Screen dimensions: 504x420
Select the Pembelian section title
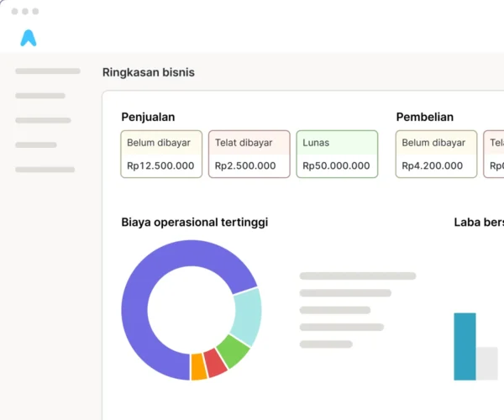[x=424, y=117]
